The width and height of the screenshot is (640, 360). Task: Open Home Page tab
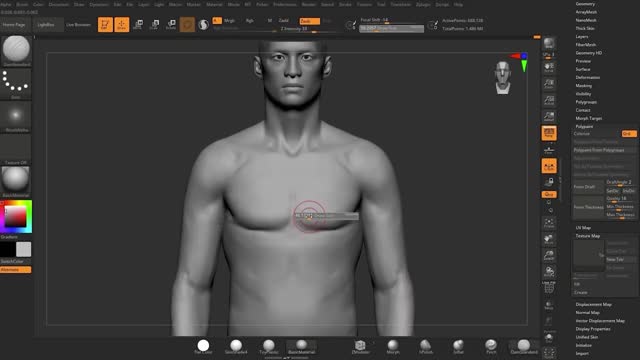(x=14, y=24)
